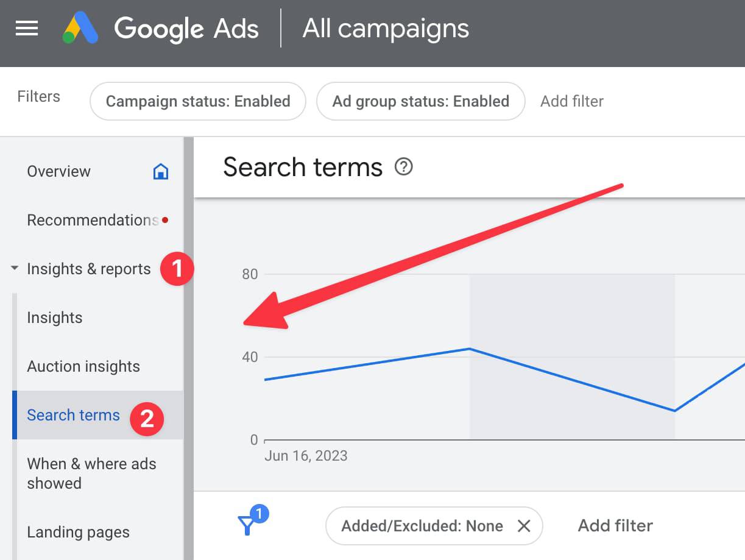Go to Auction insights
Image resolution: width=745 pixels, height=560 pixels.
pos(83,366)
